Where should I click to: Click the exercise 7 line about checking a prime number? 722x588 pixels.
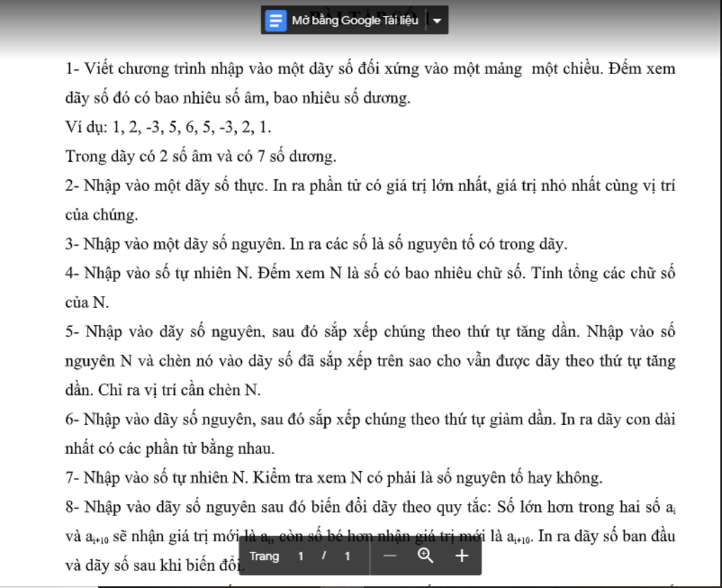334,478
